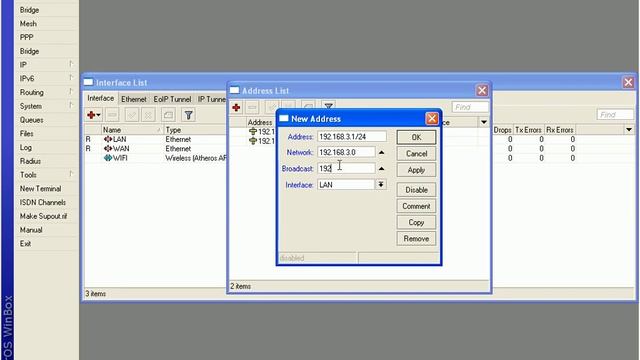Open Queues from the sidebar menu
The width and height of the screenshot is (640, 360).
pos(31,120)
